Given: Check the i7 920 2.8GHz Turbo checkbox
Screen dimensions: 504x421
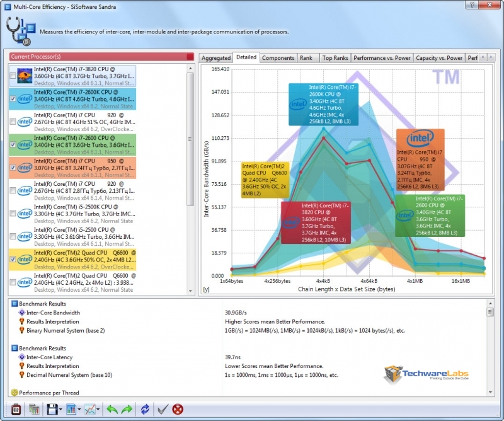Looking at the screenshot, I should coord(13,191).
